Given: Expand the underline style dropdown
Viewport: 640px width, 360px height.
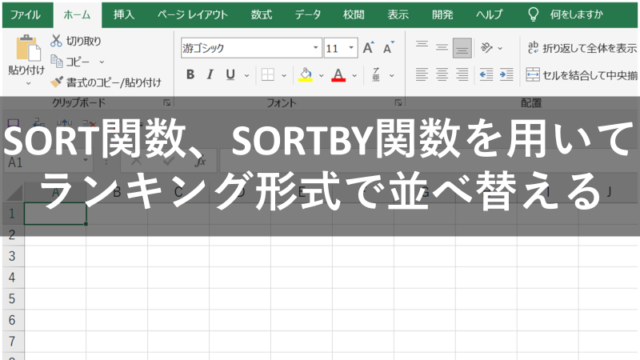Looking at the screenshot, I should tap(247, 76).
